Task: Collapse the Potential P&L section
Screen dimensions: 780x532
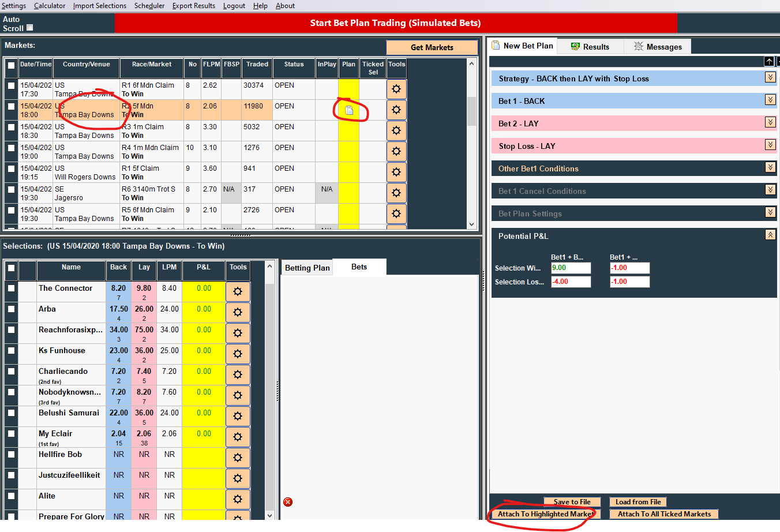Action: point(770,235)
